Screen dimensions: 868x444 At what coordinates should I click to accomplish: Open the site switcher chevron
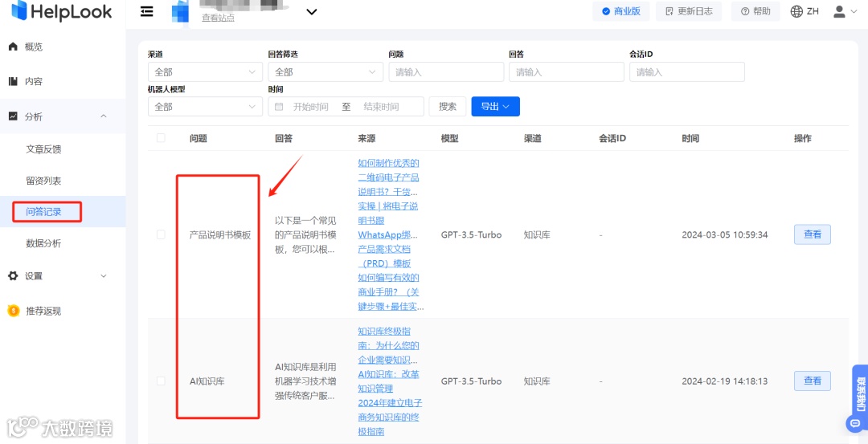click(x=312, y=11)
